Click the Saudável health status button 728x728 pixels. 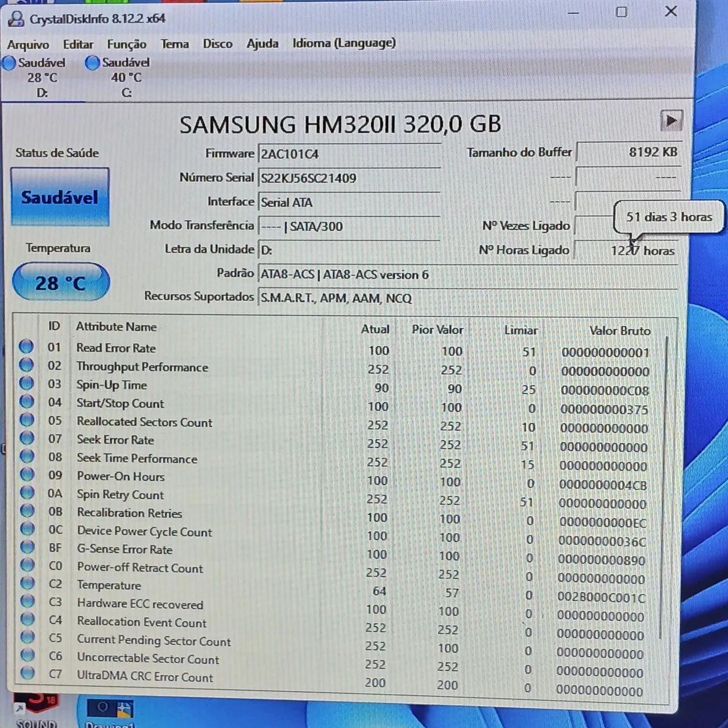click(x=60, y=197)
